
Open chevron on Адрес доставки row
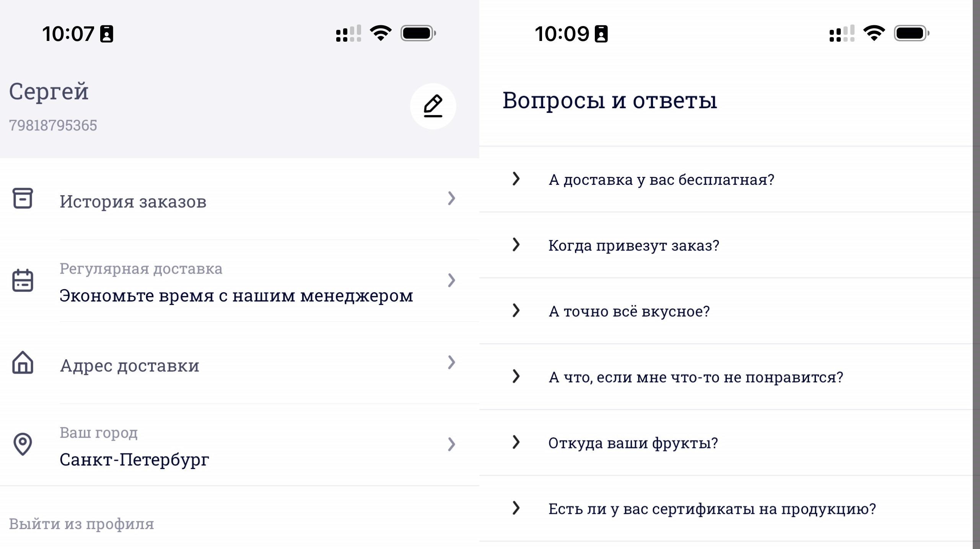451,362
